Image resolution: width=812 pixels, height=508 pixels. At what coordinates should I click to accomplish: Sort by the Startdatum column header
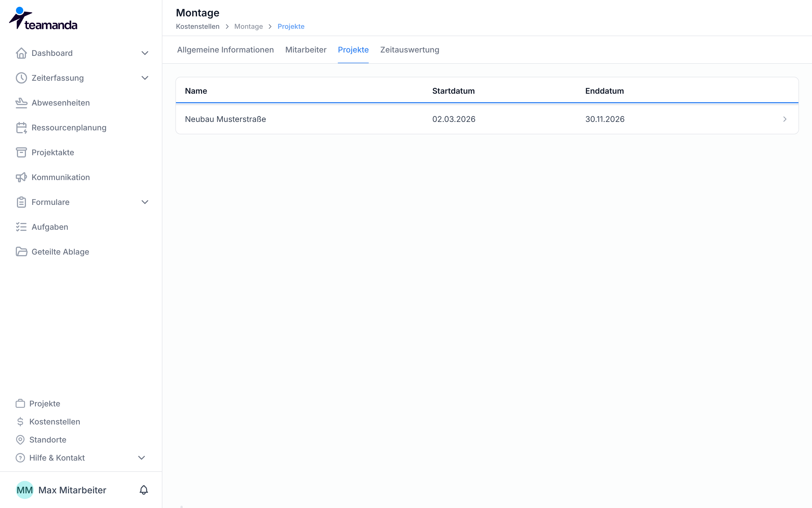(453, 91)
